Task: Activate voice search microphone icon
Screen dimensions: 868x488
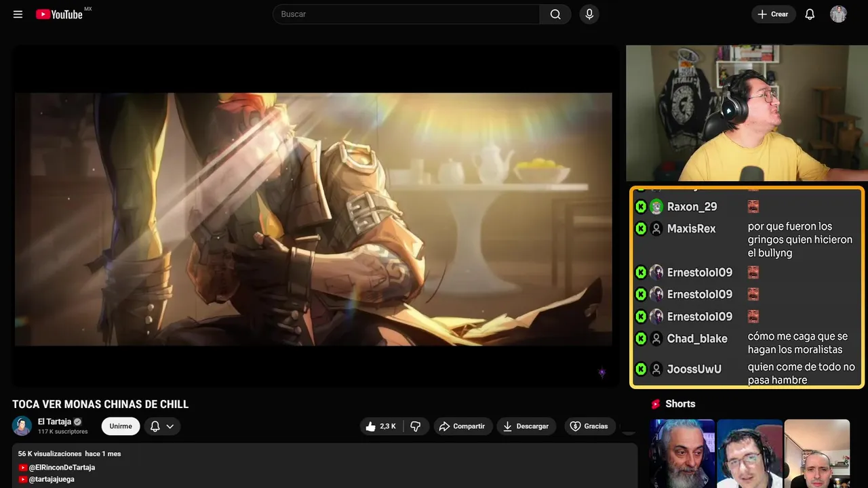Action: pos(589,14)
